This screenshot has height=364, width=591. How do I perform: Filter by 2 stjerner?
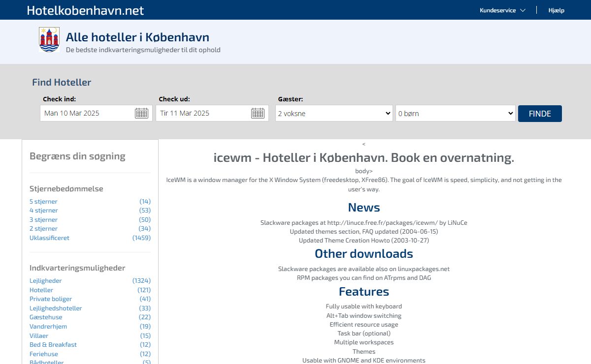pyautogui.click(x=43, y=229)
